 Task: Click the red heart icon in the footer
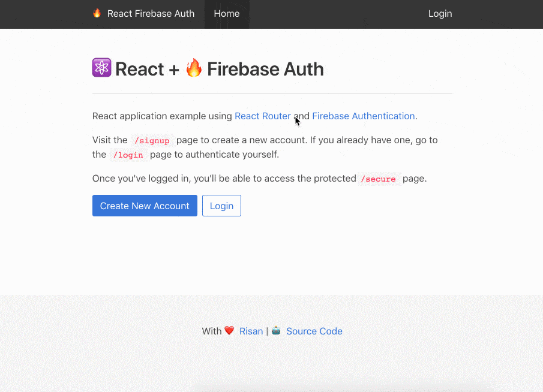pyautogui.click(x=229, y=330)
